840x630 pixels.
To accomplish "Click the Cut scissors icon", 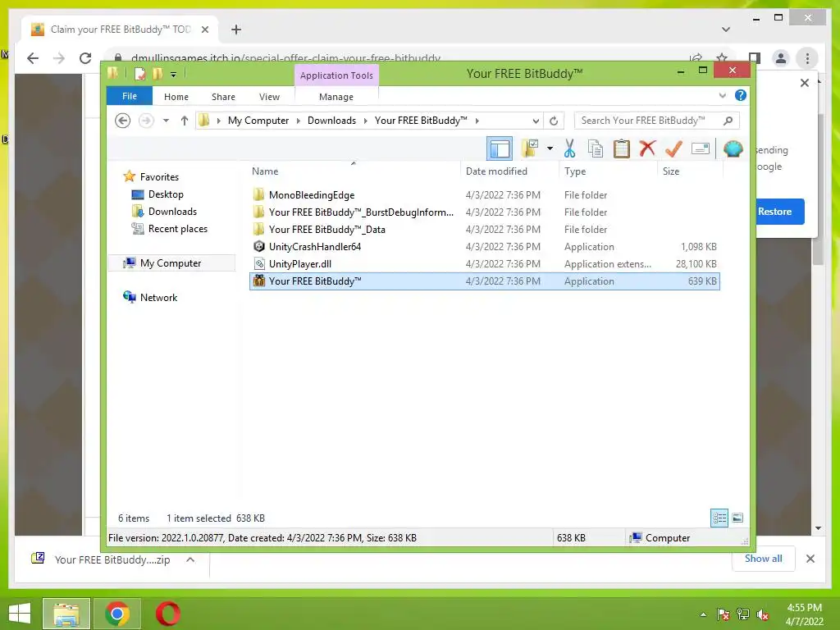I will [569, 148].
